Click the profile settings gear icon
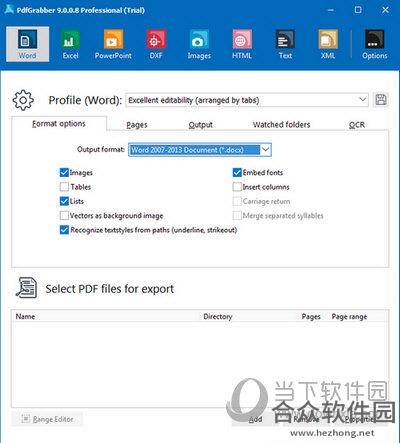400x443 pixels. pyautogui.click(x=23, y=100)
